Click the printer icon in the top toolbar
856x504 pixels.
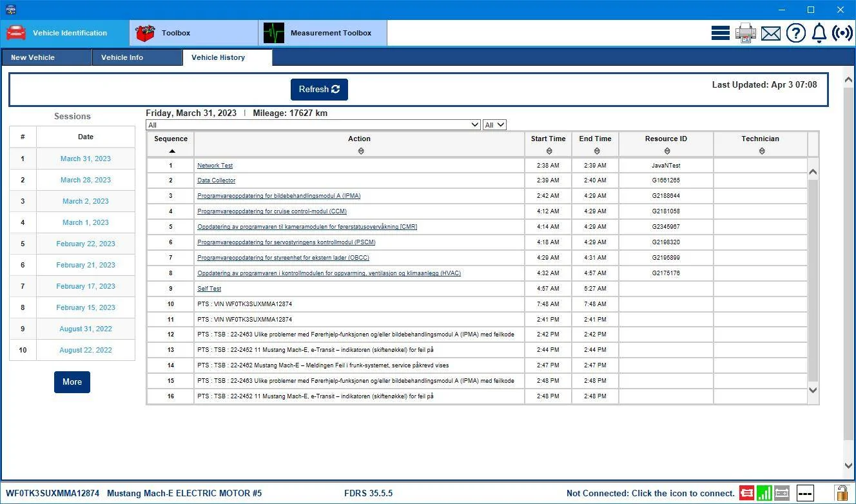click(746, 33)
